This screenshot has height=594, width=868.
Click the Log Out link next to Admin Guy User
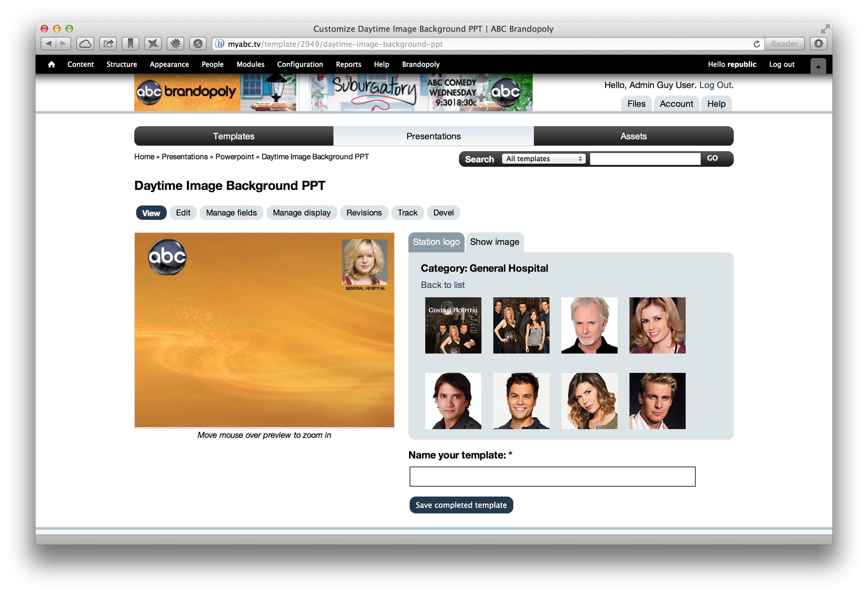tap(715, 85)
